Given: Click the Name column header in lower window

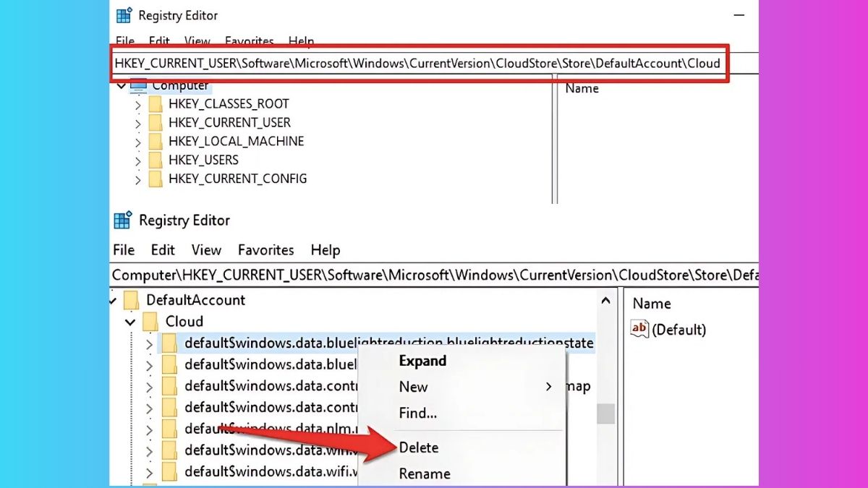Looking at the screenshot, I should (x=652, y=304).
